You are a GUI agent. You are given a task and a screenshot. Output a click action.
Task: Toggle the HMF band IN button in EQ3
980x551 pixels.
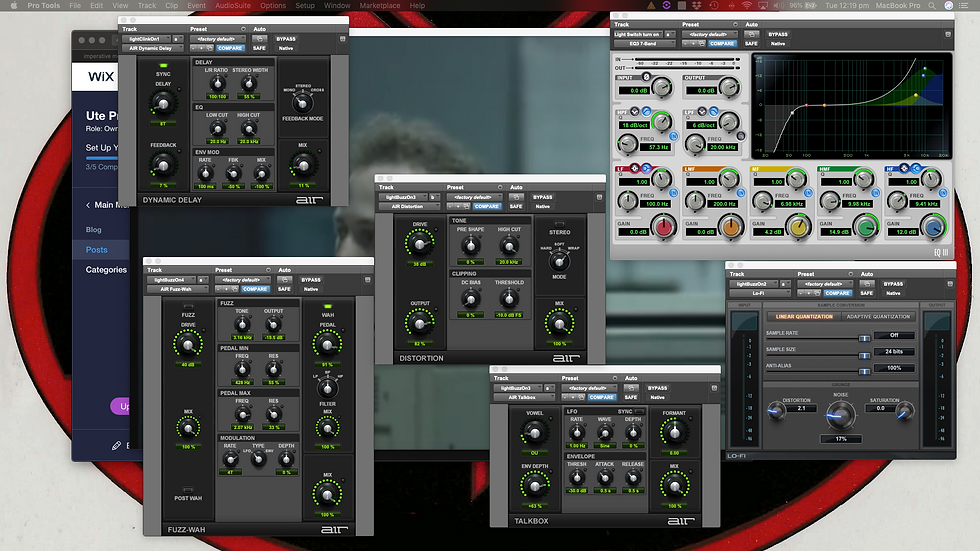coord(876,192)
